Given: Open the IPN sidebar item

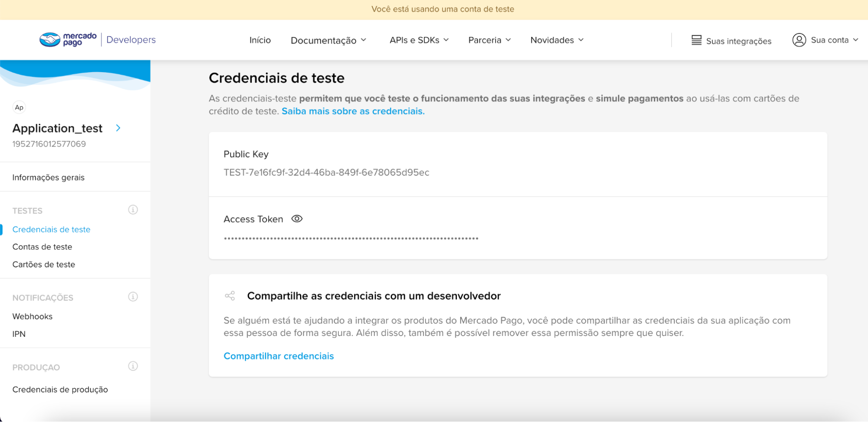Looking at the screenshot, I should pos(19,334).
